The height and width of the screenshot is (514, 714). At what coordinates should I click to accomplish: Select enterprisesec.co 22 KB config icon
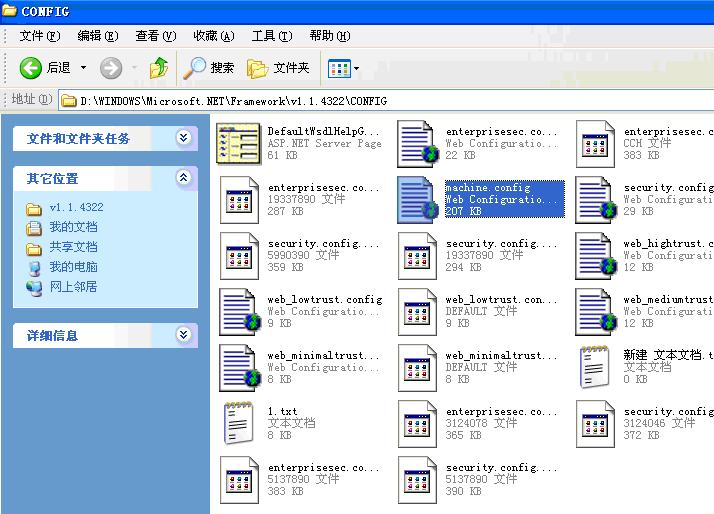(418, 144)
